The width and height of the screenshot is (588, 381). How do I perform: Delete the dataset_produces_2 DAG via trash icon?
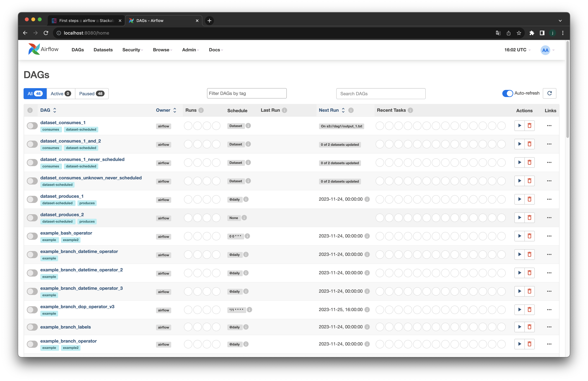pos(529,218)
